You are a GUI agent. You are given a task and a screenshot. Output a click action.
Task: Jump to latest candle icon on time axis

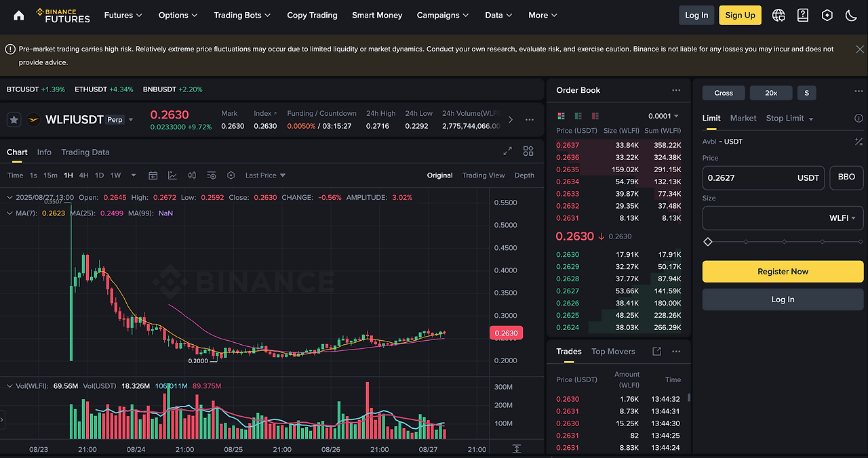pyautogui.click(x=517, y=449)
